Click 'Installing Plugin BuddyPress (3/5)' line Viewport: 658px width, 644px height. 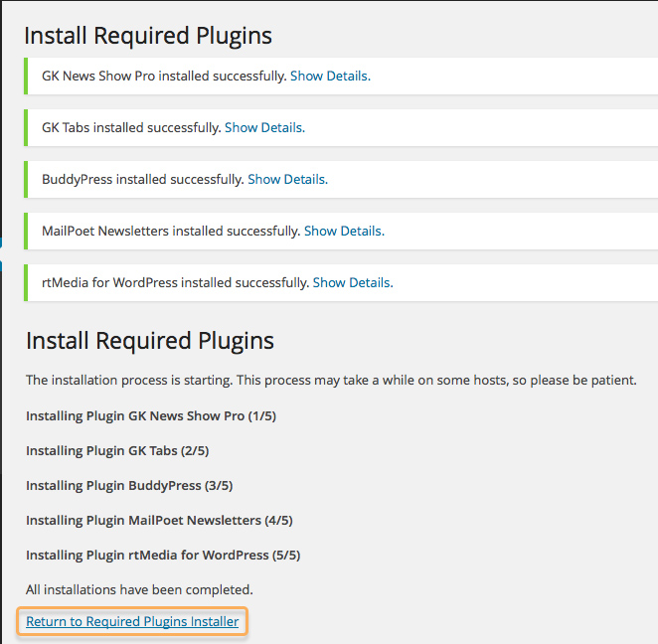click(x=129, y=485)
